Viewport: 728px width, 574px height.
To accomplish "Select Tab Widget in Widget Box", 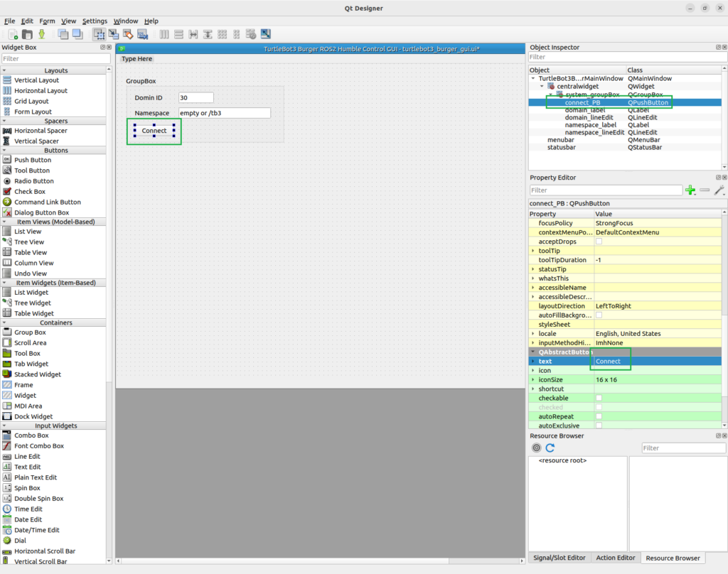I will [x=31, y=364].
